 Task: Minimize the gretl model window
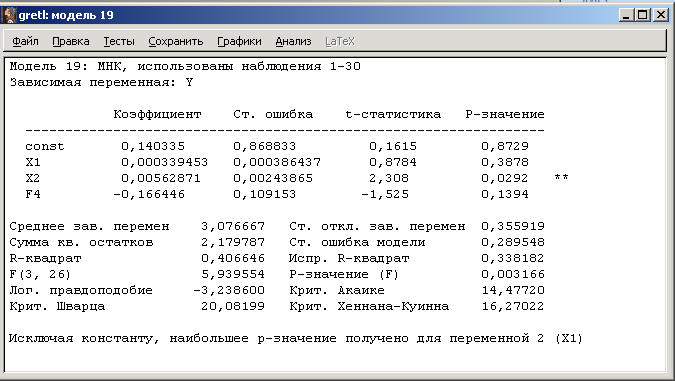(626, 15)
